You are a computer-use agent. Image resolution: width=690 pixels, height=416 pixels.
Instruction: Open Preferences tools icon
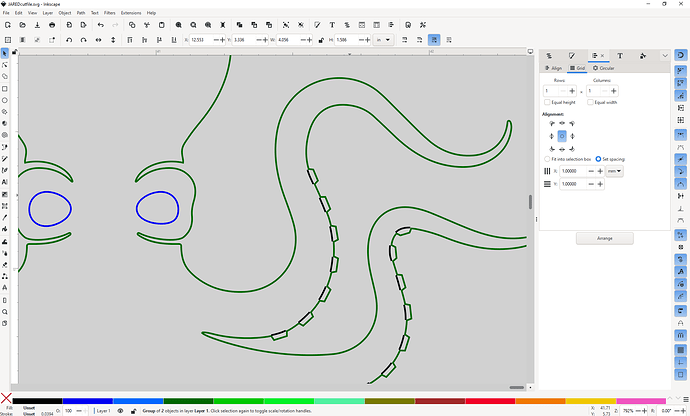point(423,25)
